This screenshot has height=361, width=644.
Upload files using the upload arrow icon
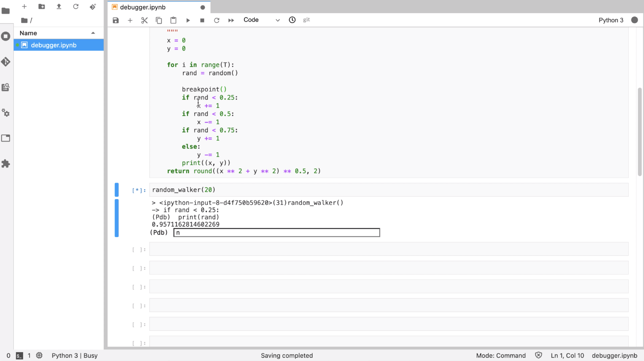(59, 7)
